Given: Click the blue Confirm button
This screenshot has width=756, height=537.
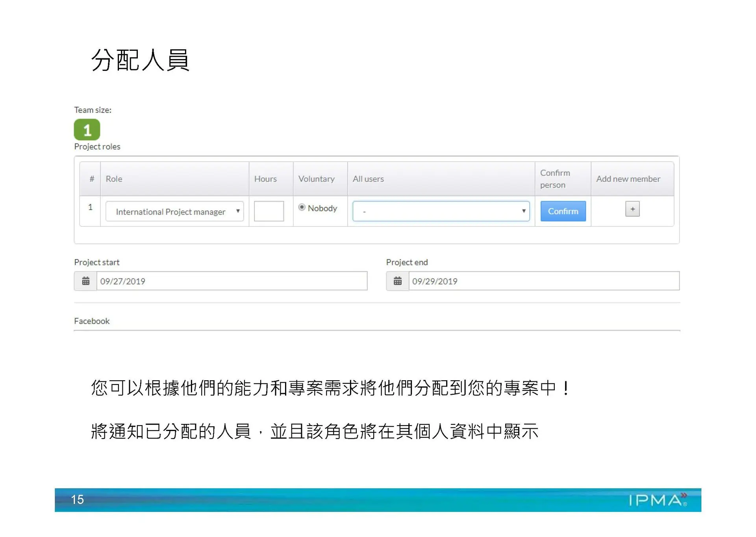Looking at the screenshot, I should (x=563, y=211).
